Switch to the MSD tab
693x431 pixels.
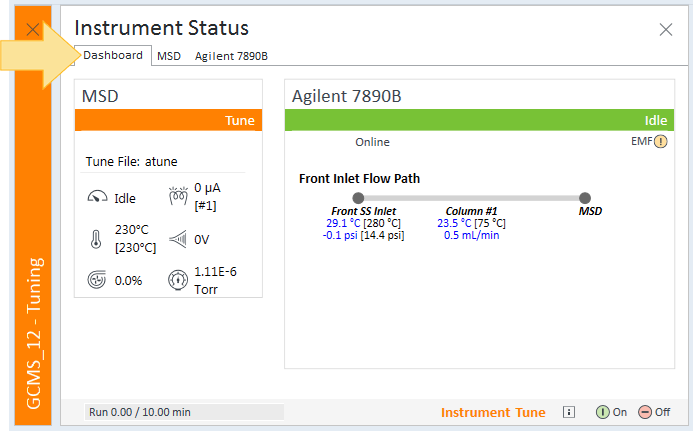(169, 56)
